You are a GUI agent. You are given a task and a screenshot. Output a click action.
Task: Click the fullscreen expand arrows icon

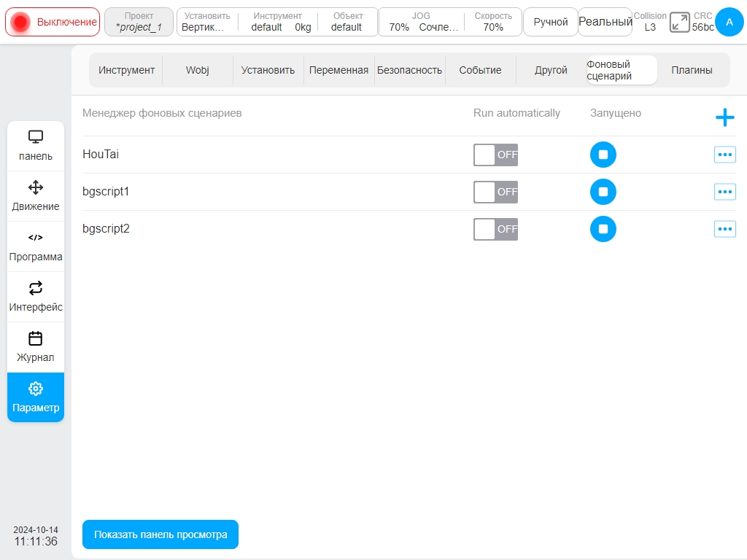(679, 23)
